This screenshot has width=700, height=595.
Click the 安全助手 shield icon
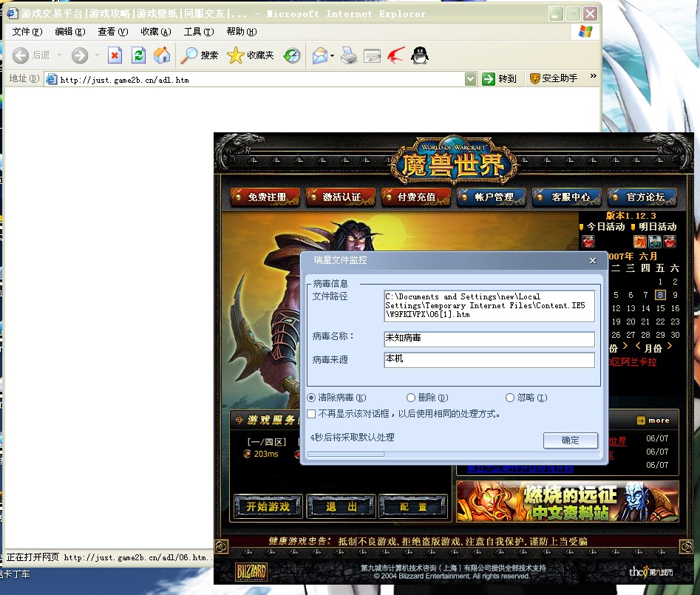point(535,78)
